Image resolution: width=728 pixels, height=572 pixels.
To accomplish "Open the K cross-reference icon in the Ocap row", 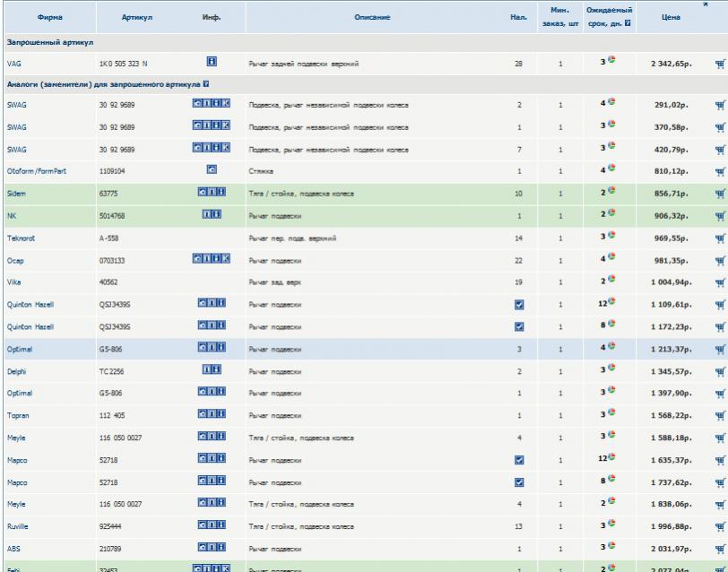I will (x=226, y=258).
